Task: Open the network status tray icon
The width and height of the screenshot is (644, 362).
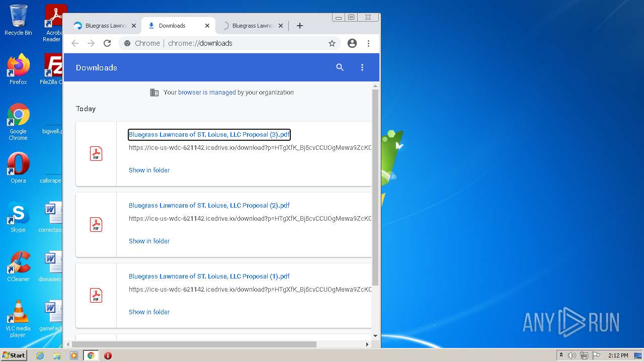Action: (x=584, y=355)
